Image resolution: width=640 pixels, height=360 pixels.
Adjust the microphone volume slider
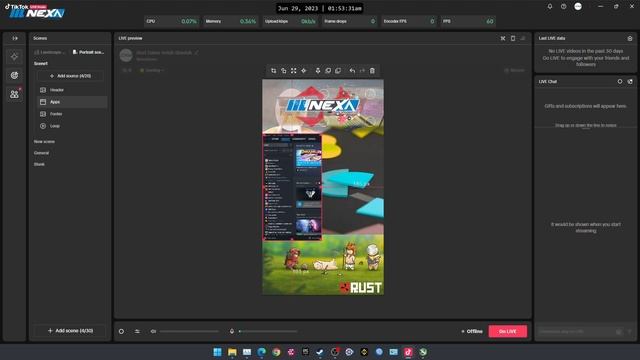pyautogui.click(x=268, y=331)
